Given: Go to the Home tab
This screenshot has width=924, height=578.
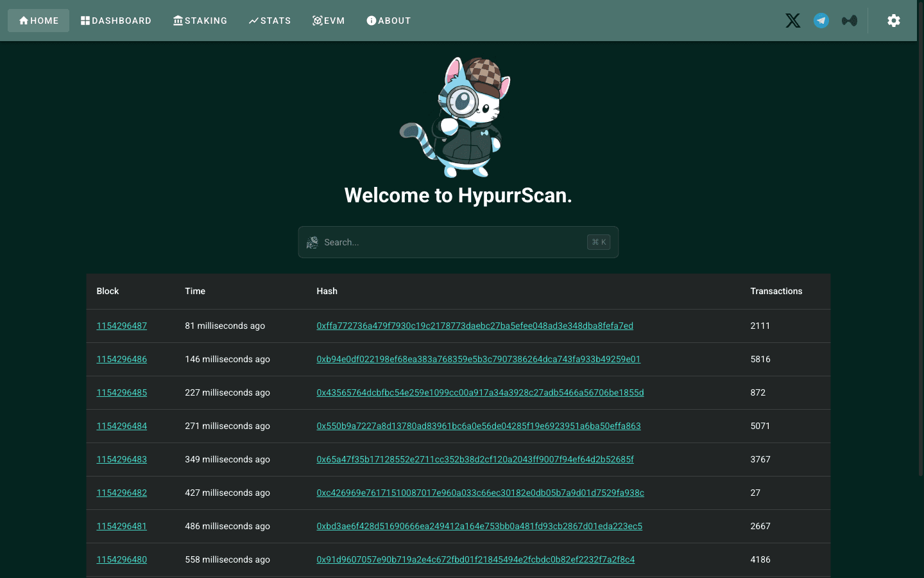Looking at the screenshot, I should pos(38,21).
